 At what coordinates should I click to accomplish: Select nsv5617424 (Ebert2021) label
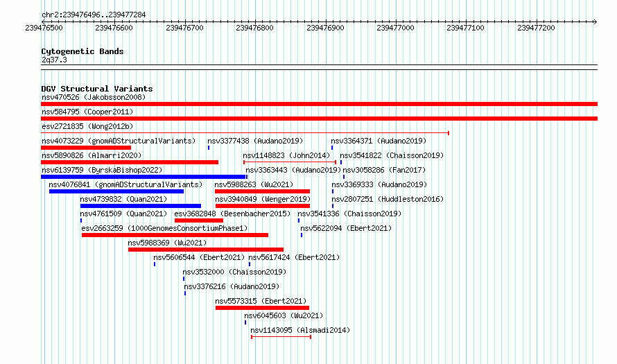[294, 257]
